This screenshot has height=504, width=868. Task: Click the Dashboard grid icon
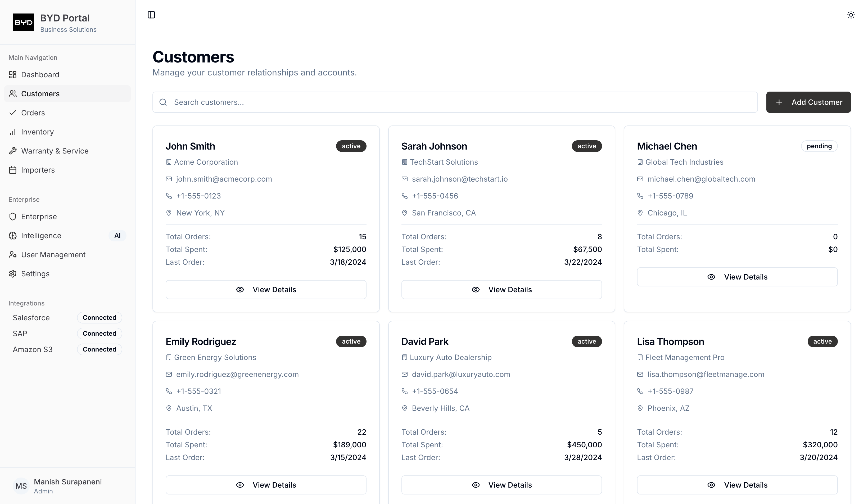point(13,75)
